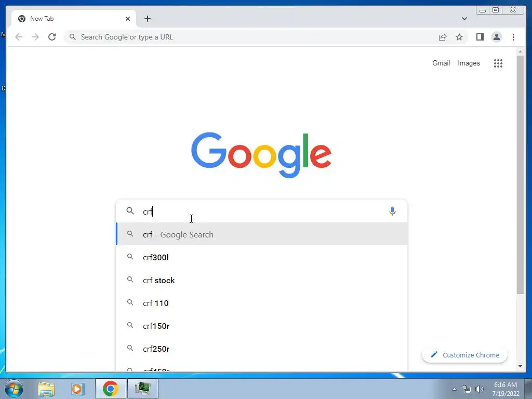Image resolution: width=532 pixels, height=399 pixels.
Task: Open Images link
Action: point(469,63)
